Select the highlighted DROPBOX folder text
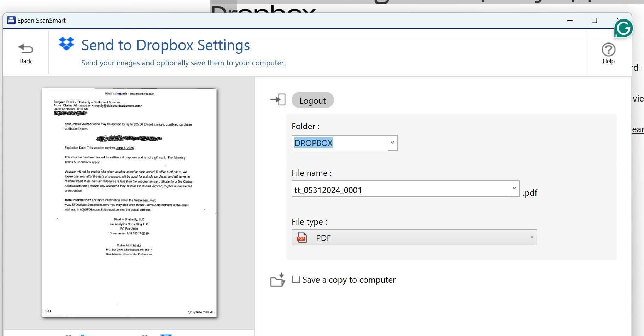The image size is (644, 336). 314,143
